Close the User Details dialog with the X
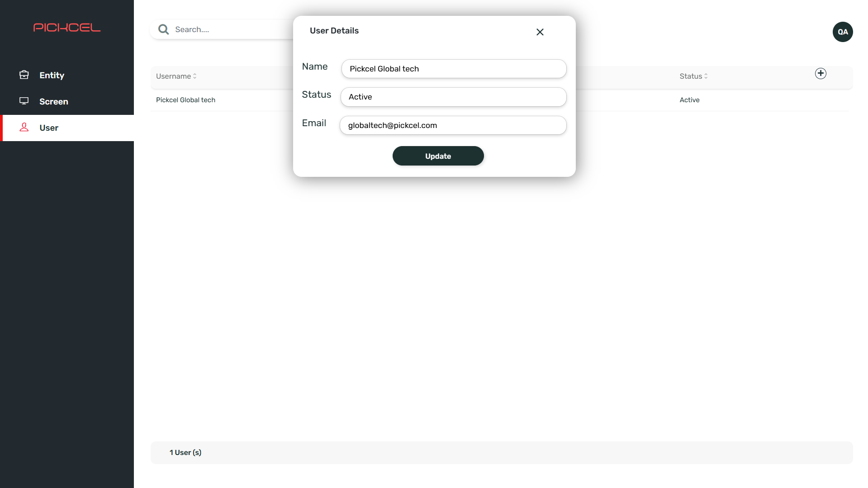This screenshot has width=868, height=488. [x=540, y=32]
